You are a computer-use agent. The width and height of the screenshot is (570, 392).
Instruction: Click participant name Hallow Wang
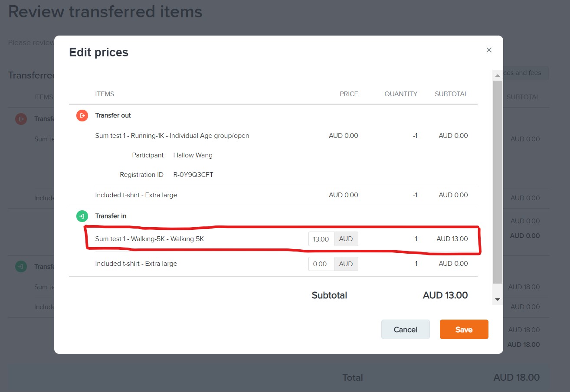193,155
